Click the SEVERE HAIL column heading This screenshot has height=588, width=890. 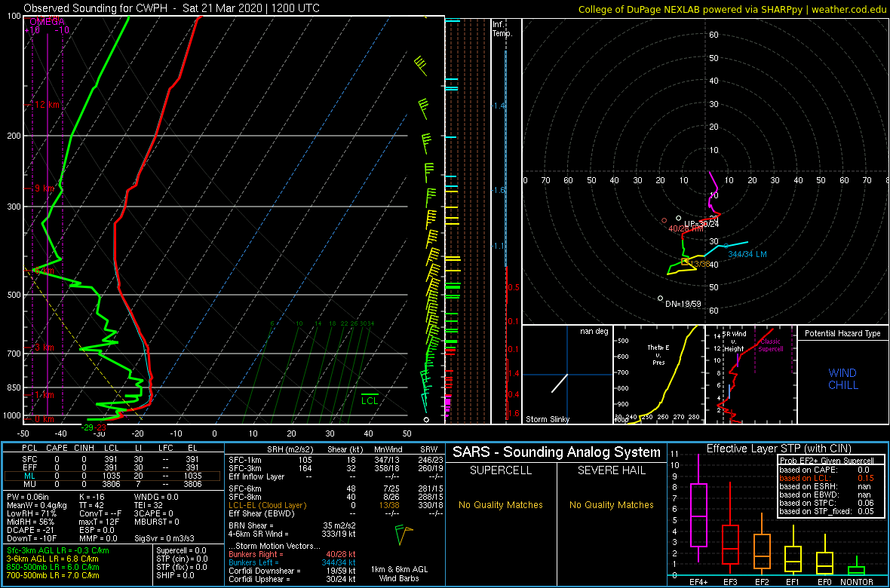click(x=612, y=472)
